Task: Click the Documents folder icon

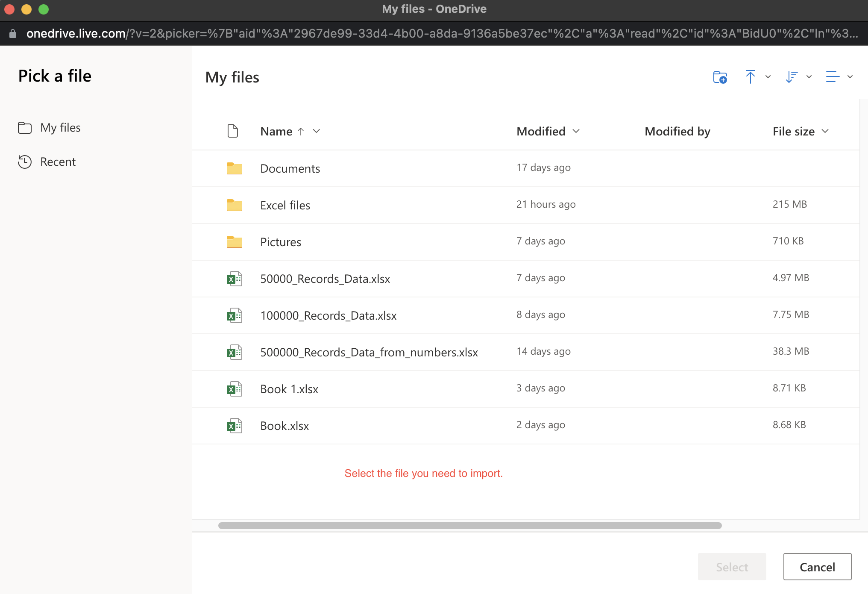Action: click(x=235, y=168)
